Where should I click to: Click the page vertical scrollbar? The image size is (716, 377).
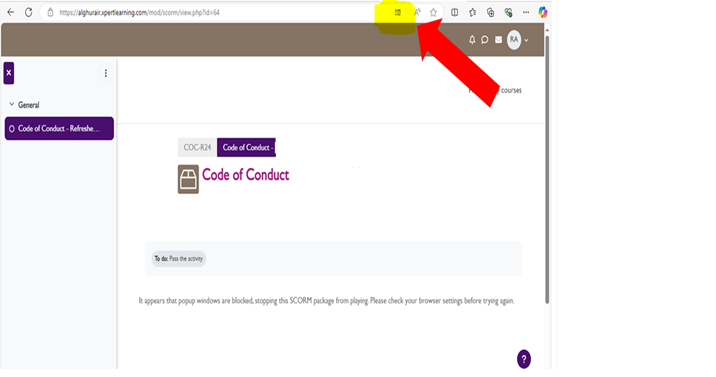[547, 169]
